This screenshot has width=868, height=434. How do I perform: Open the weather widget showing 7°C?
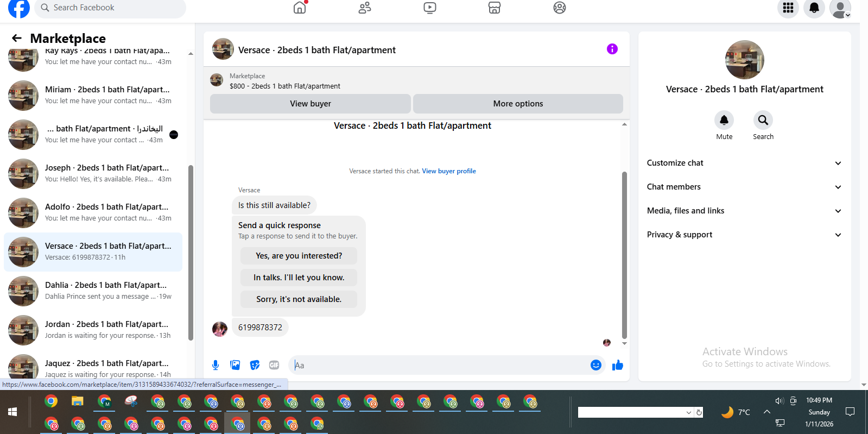[x=736, y=412]
